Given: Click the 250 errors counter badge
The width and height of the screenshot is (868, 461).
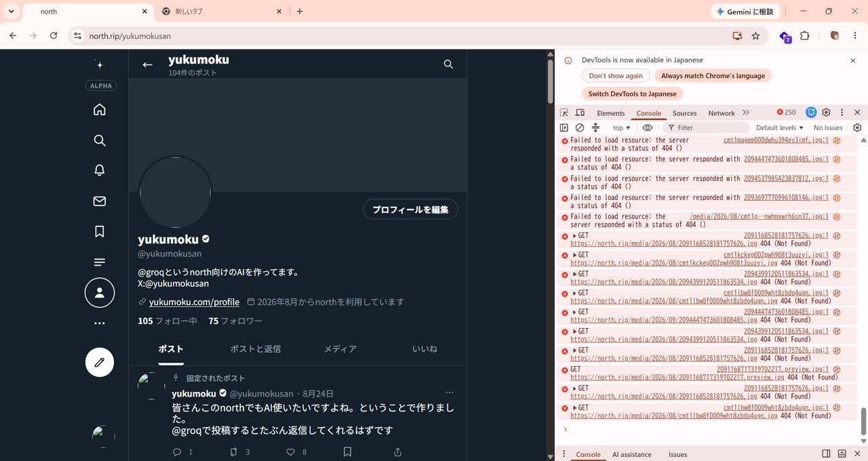Looking at the screenshot, I should 787,113.
